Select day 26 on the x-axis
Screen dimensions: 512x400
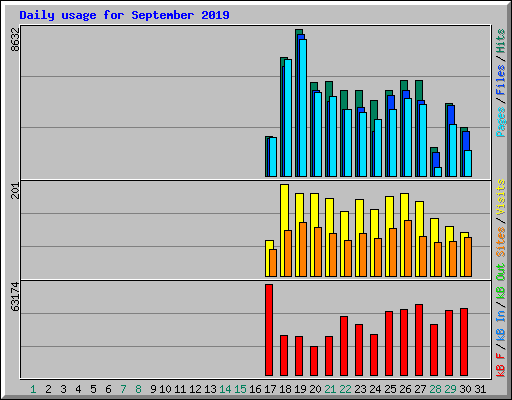point(405,389)
